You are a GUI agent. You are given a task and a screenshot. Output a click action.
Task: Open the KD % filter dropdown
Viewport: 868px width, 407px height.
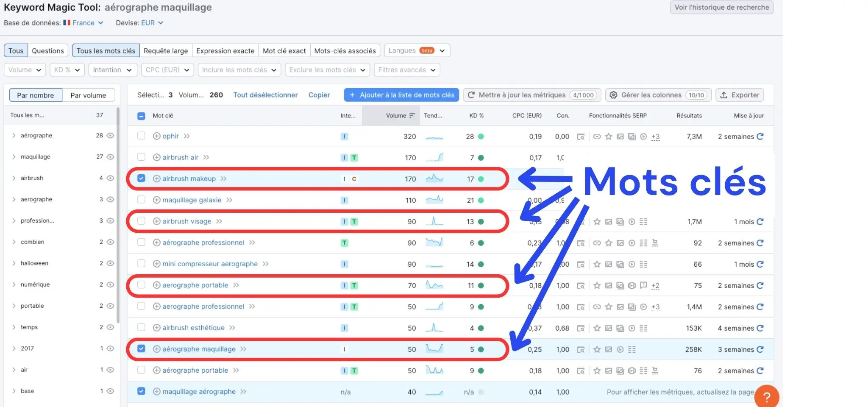pos(67,70)
